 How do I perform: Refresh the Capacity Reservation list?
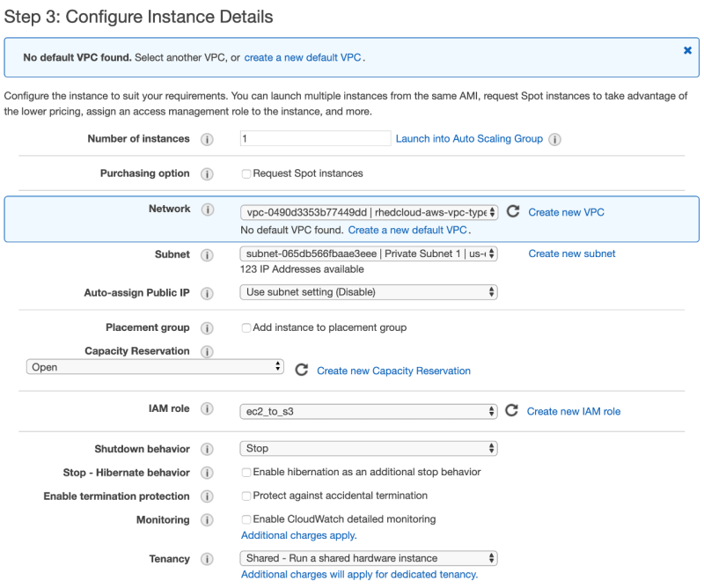301,371
